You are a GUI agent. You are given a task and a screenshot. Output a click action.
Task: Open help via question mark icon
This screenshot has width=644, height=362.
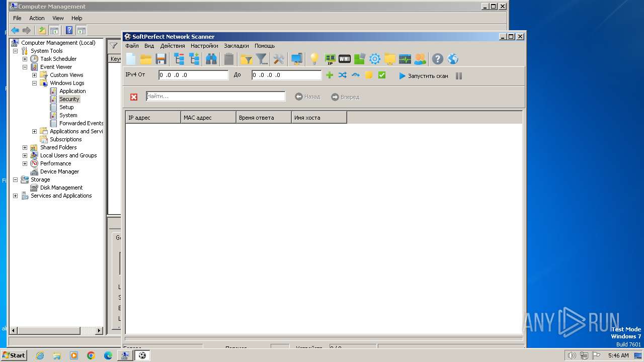438,59
